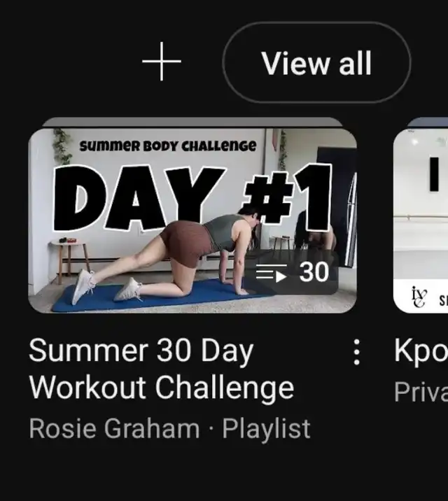Tap the Summer Body Challenge text on thumbnail
Viewport: 448px width, 501px height.
168,146
